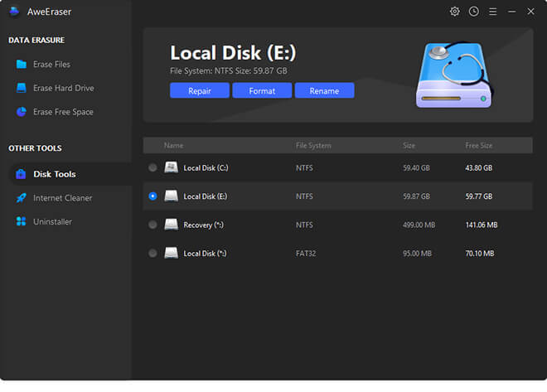The width and height of the screenshot is (547, 392).
Task: Click the NTFS cell in Local Disk (C:) row
Action: tap(304, 168)
